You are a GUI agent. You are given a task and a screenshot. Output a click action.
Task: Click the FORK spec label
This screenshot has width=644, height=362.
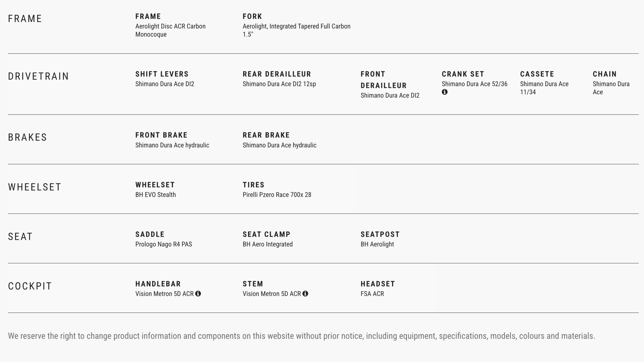252,17
